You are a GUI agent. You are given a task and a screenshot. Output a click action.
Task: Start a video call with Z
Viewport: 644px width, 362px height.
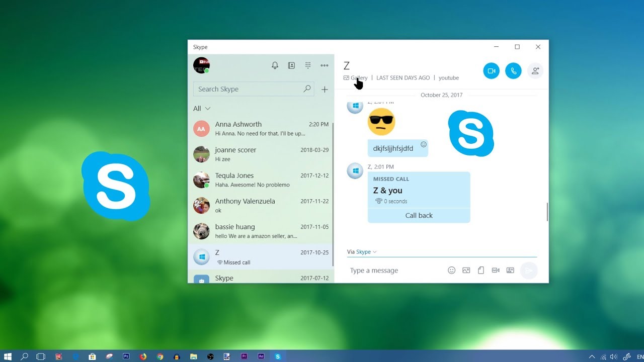pos(492,71)
